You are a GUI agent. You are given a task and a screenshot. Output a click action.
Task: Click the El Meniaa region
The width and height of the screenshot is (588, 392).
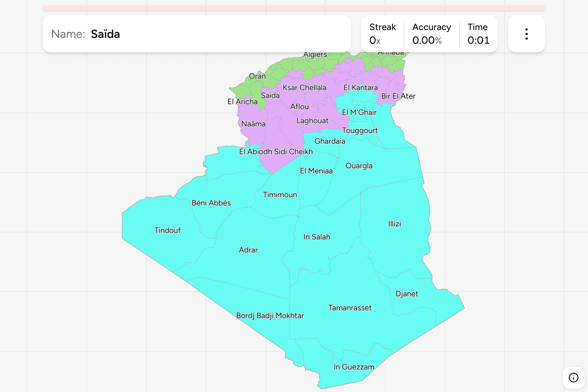click(x=316, y=171)
